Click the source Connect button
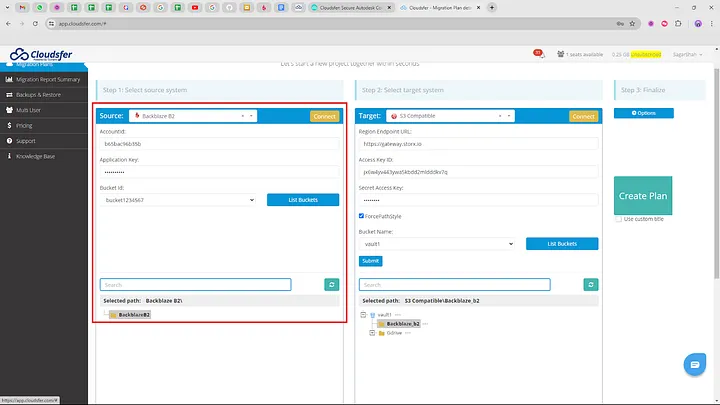The height and width of the screenshot is (405, 720). pos(325,116)
